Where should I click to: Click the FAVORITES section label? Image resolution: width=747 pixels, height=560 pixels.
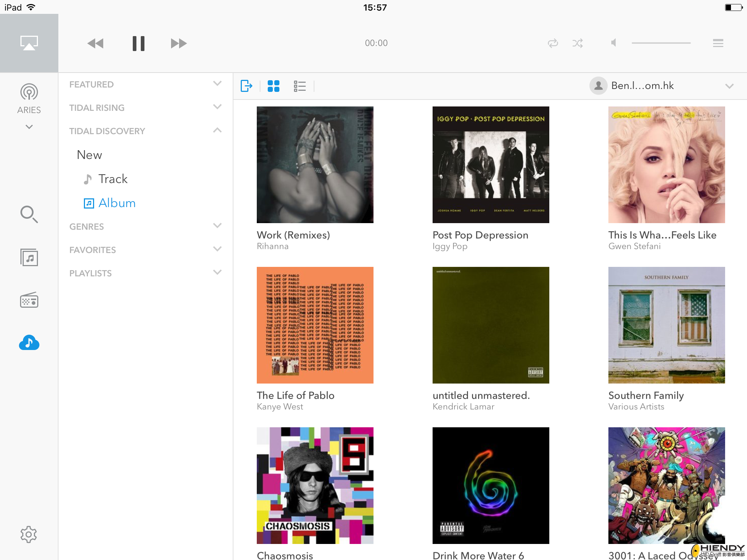[x=93, y=250]
